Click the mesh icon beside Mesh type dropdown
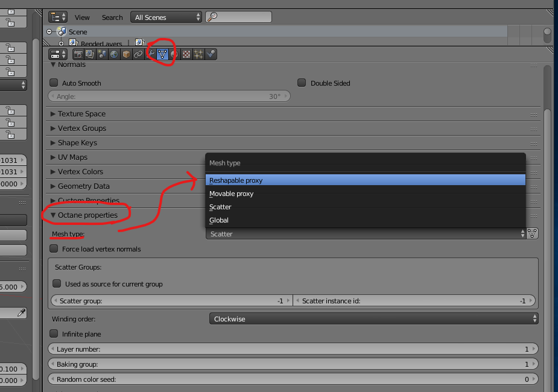The width and height of the screenshot is (558, 392). click(532, 234)
